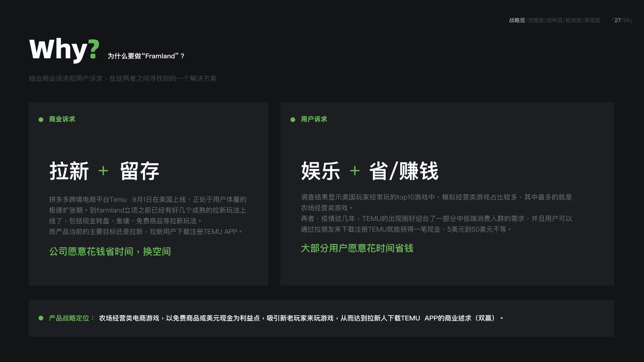Click the page number 27/99 indicator
Screen dimensions: 644x362
(622, 20)
